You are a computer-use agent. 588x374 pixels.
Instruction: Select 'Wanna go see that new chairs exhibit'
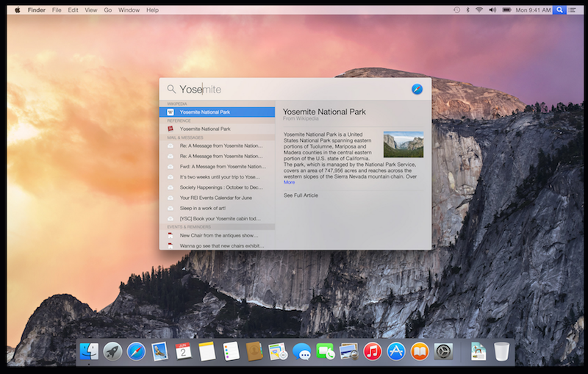point(217,246)
